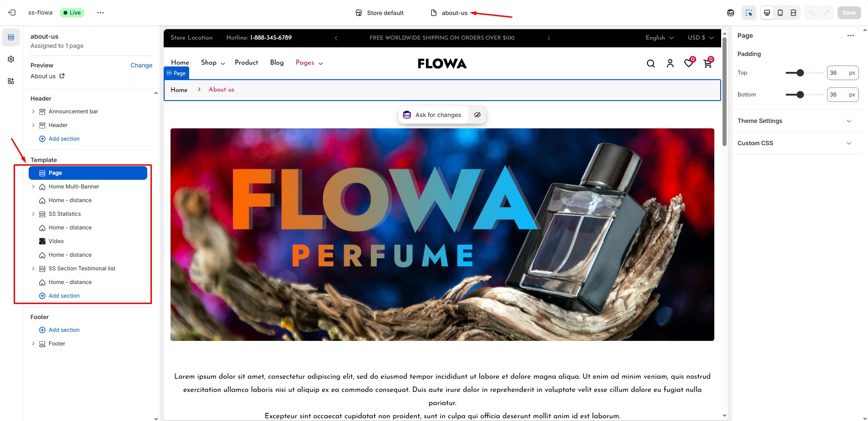Open the shopping cart icon

click(708, 63)
